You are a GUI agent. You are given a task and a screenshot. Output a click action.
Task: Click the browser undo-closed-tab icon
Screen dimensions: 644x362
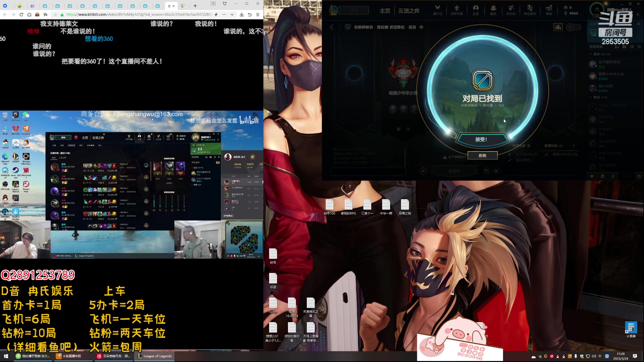[250, 14]
